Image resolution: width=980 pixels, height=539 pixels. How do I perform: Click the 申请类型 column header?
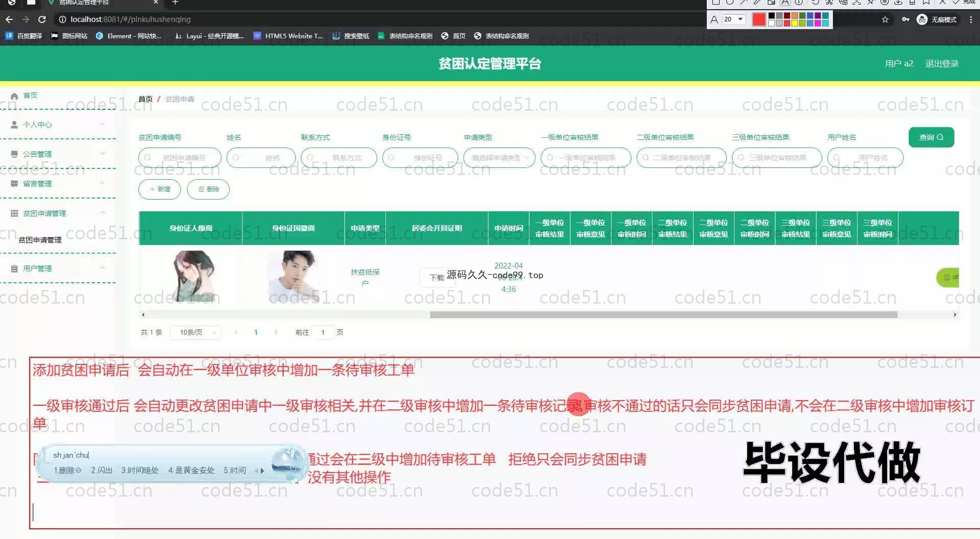tap(365, 228)
